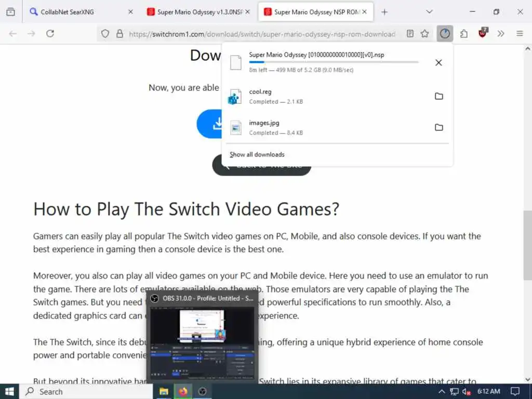Click the OBS Studio taskbar icon
The height and width of the screenshot is (399, 532).
coord(203,392)
